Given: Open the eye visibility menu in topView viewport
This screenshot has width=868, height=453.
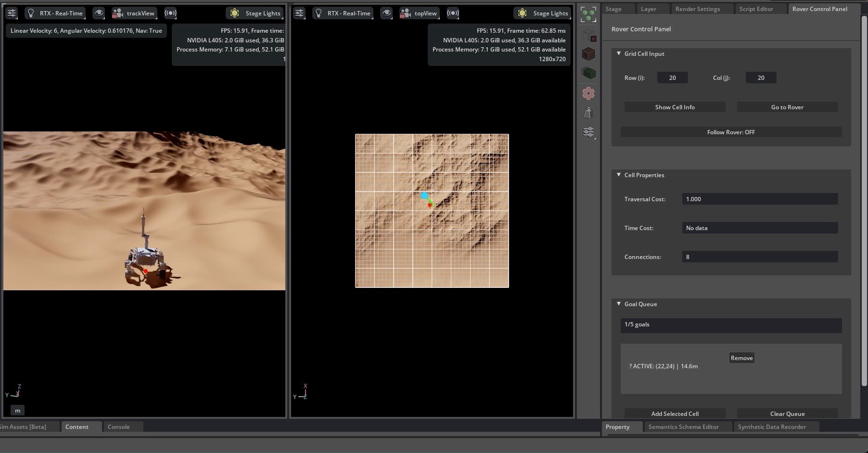Looking at the screenshot, I should point(386,13).
